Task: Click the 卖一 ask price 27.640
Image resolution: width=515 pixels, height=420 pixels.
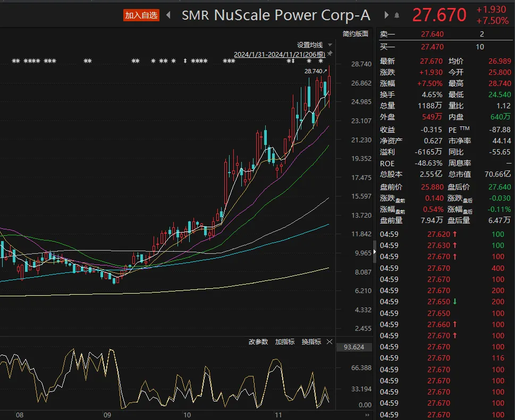Action: 432,34
